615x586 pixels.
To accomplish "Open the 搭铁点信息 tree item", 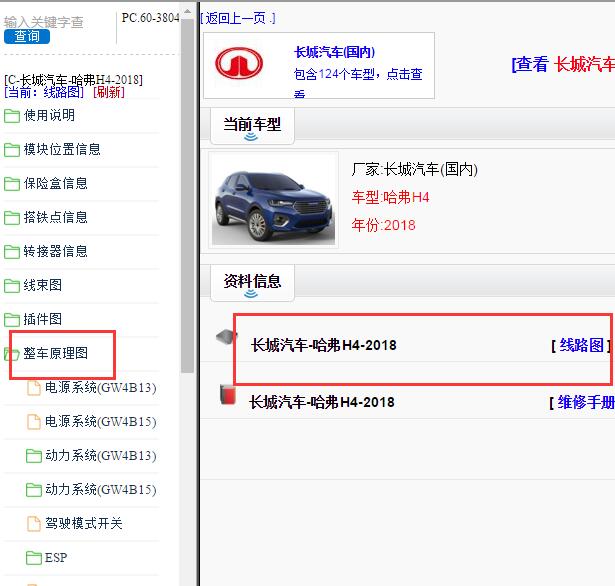I will pos(55,217).
